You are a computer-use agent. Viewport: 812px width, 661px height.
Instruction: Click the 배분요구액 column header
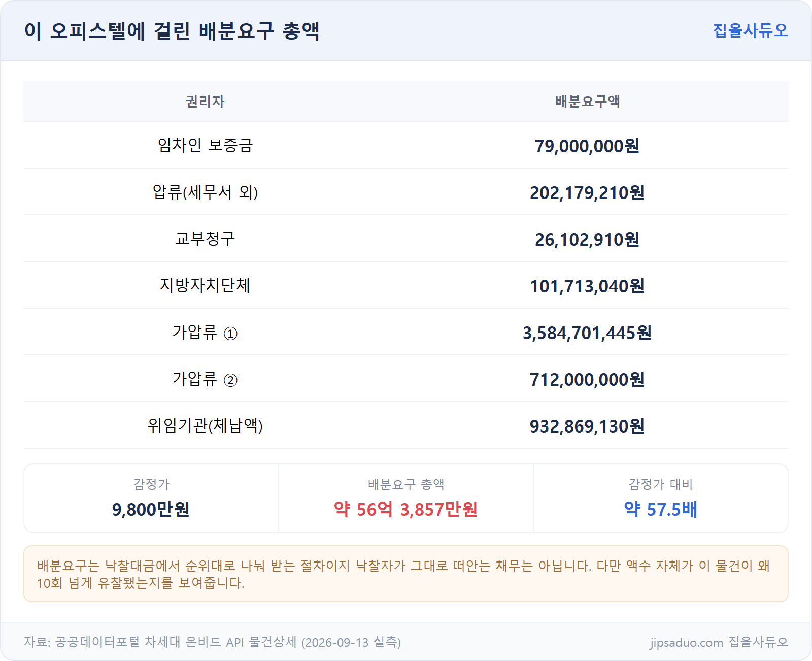pos(587,102)
